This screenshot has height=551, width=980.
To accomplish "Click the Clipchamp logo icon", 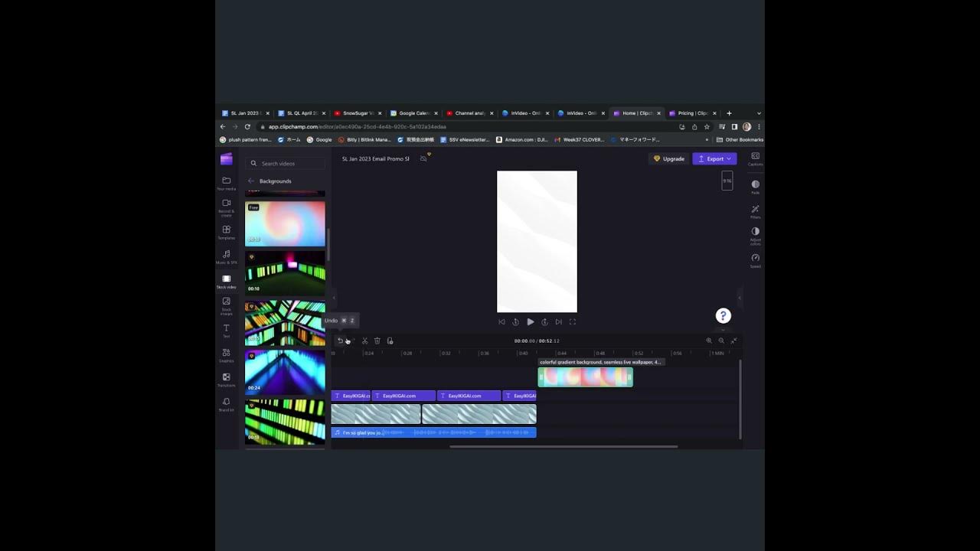I will pyautogui.click(x=226, y=159).
